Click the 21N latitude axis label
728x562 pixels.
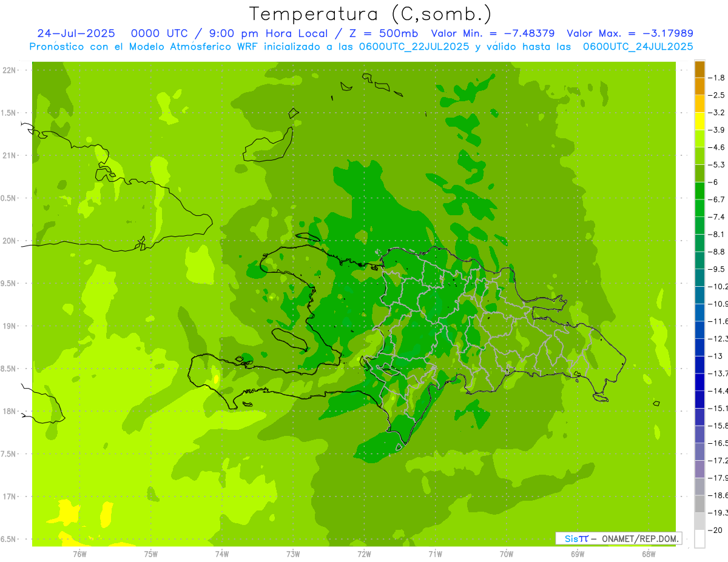click(10, 156)
